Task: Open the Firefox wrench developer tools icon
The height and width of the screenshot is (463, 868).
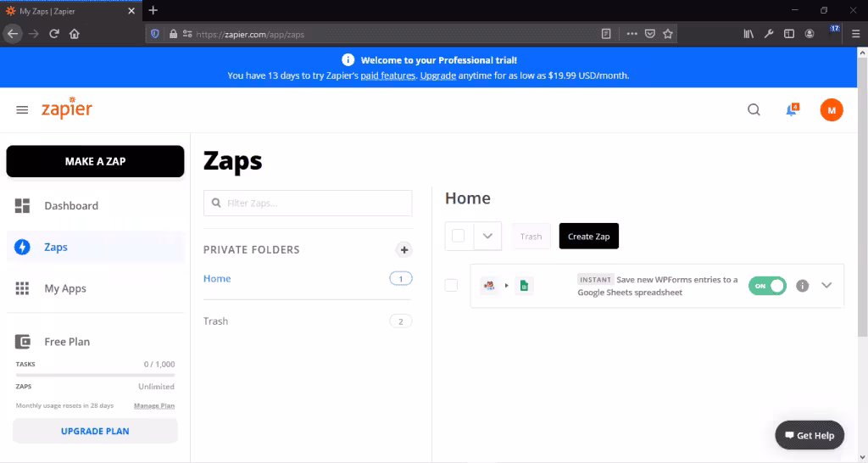Action: pyautogui.click(x=768, y=34)
